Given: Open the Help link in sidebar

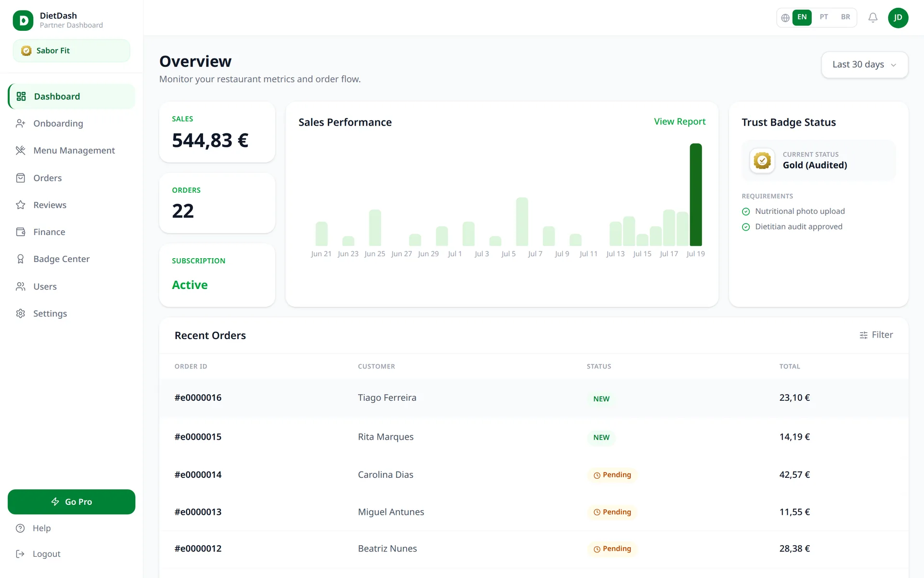Looking at the screenshot, I should pyautogui.click(x=41, y=528).
